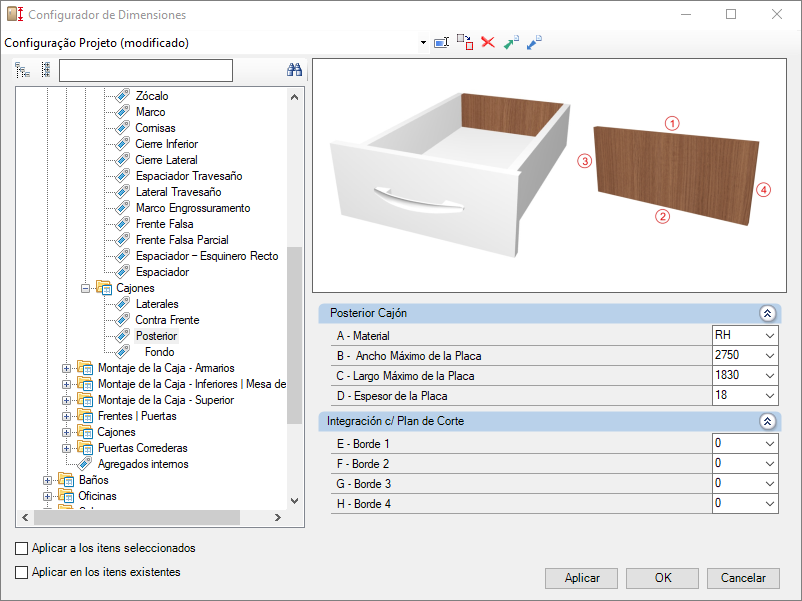Screen dimensions: 802x601
Task: Open the H - Borde 4 dropdown
Action: 770,503
